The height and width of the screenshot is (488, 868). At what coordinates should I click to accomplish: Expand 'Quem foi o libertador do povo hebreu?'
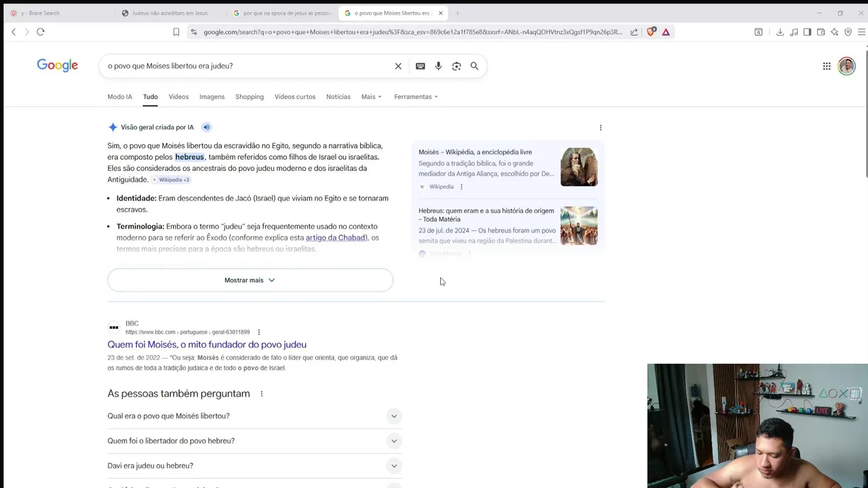(254, 441)
